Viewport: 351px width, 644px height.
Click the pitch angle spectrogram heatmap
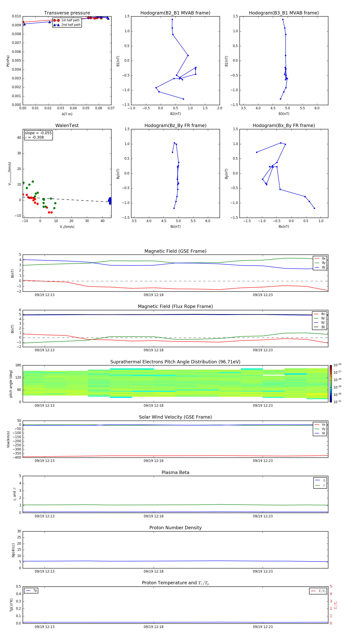point(175,384)
